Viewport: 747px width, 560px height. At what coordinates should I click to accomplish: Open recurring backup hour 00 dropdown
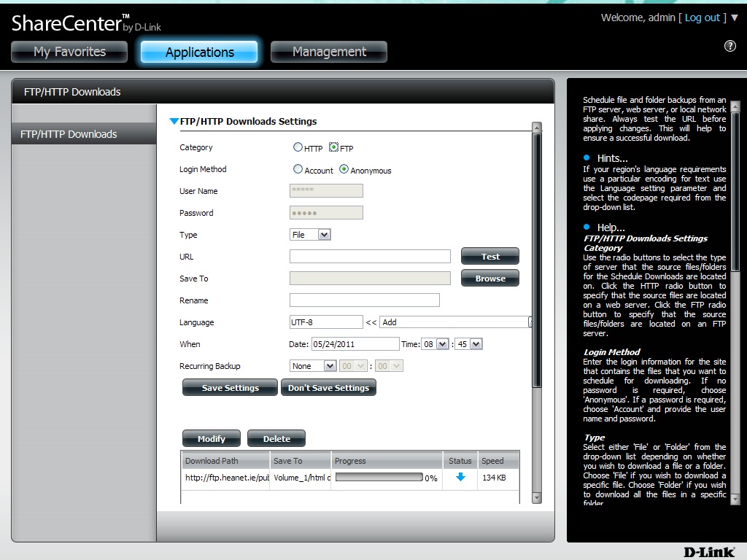[353, 366]
